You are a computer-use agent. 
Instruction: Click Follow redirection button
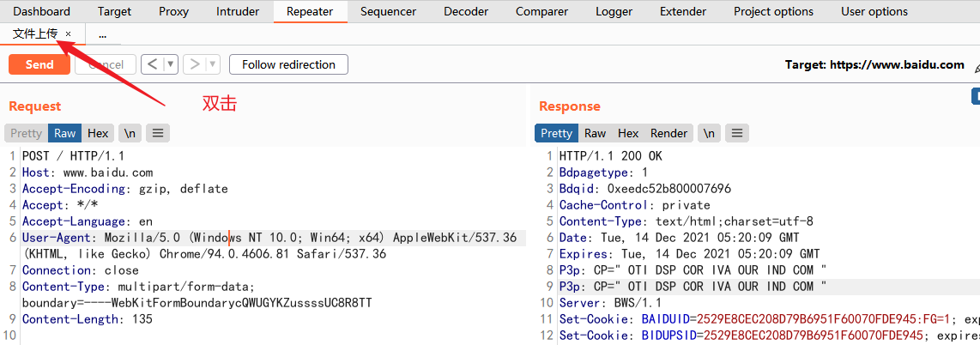(288, 64)
